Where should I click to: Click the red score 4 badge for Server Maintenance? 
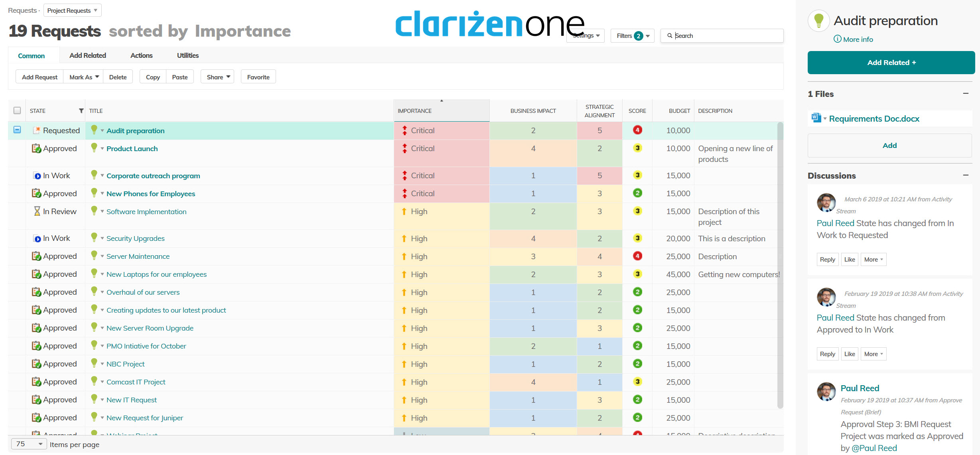[x=637, y=256]
